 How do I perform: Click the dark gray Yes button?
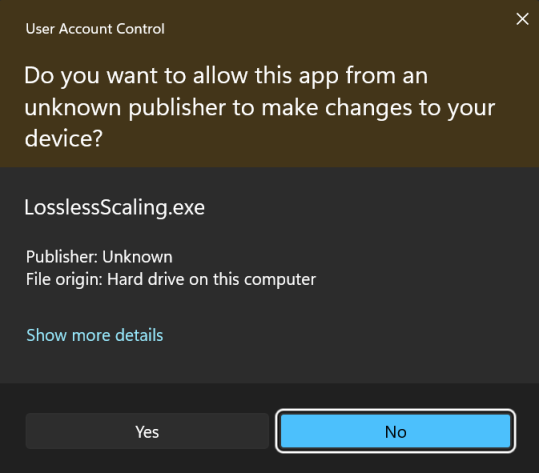coord(147,431)
